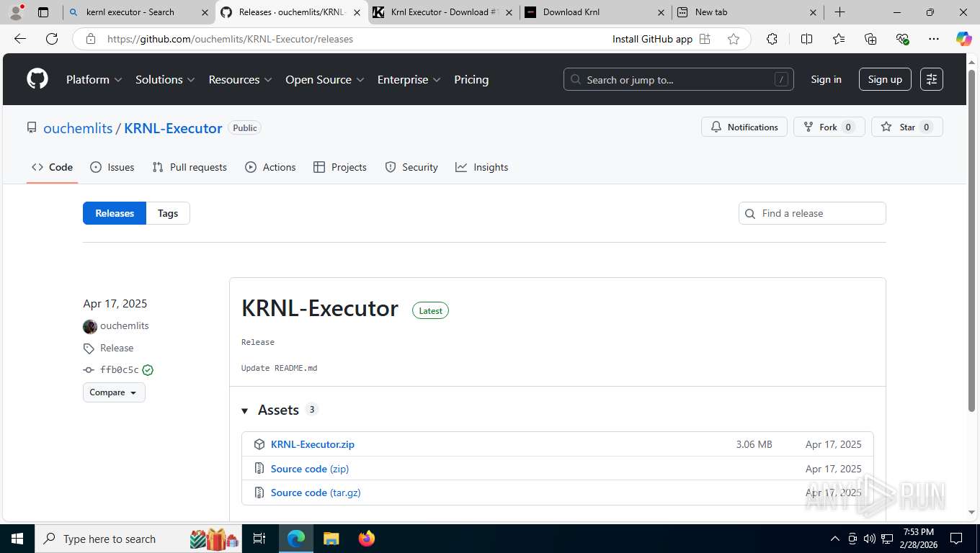This screenshot has height=553, width=980.
Task: Star the KRNL-Executor repository
Action: pos(907,127)
